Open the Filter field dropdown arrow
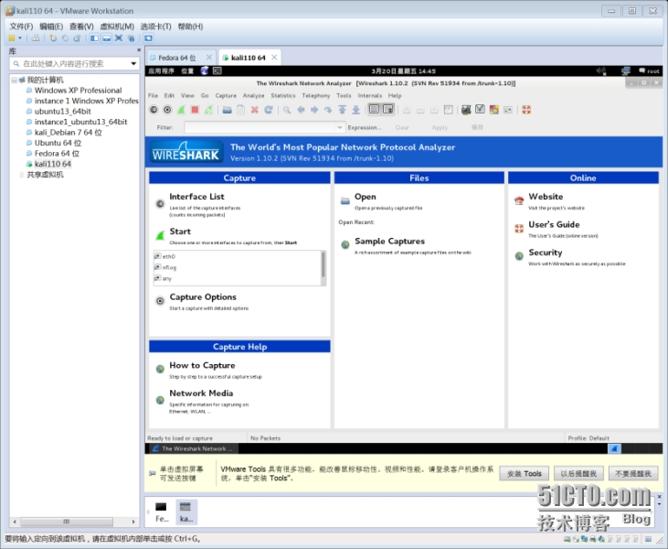 click(x=340, y=127)
